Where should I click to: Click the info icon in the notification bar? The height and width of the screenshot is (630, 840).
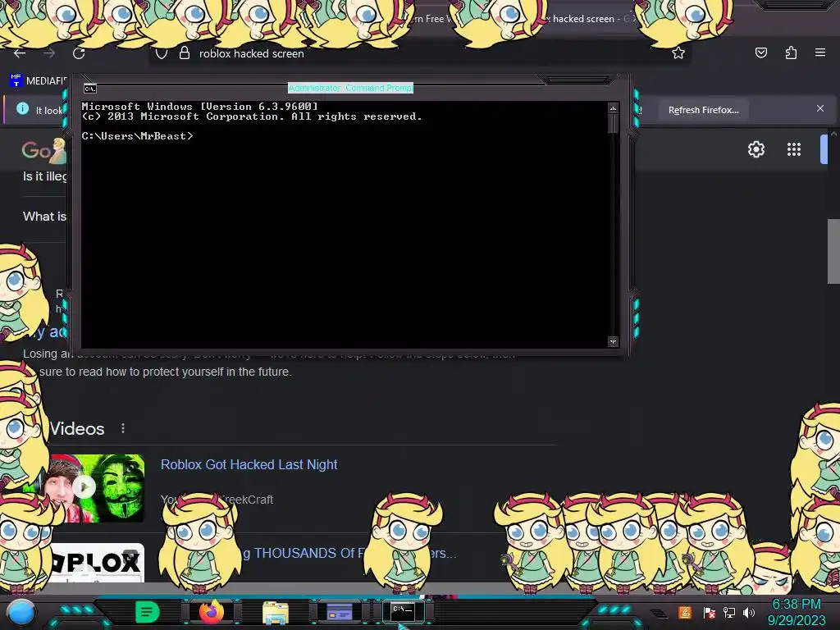[22, 109]
